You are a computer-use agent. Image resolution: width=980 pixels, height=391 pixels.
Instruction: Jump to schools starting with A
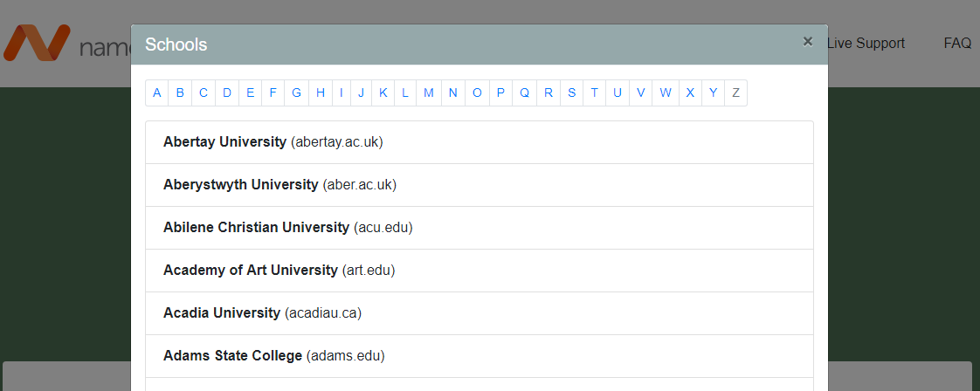point(157,93)
